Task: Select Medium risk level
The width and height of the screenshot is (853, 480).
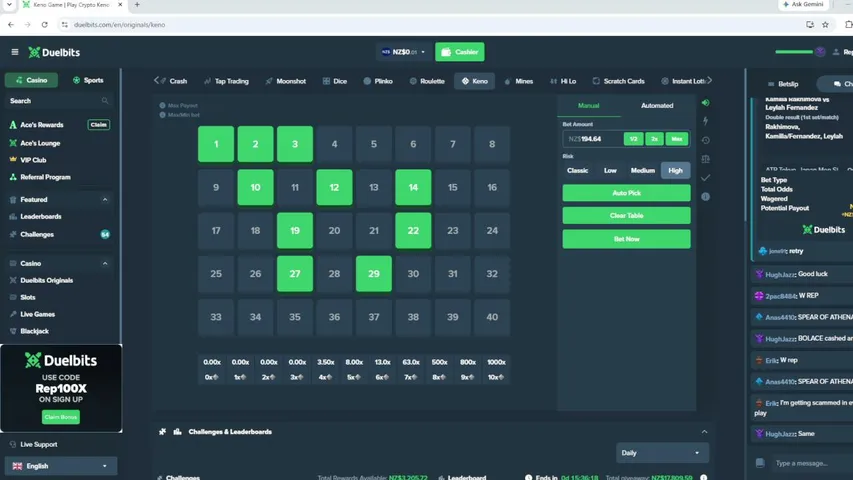Action: click(x=642, y=170)
